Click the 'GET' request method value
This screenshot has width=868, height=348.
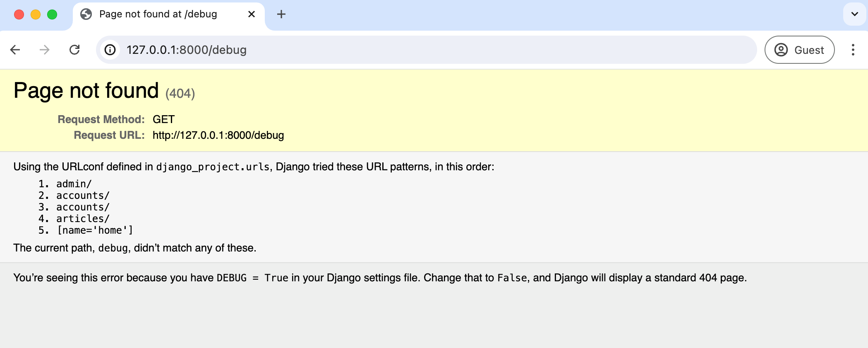[x=164, y=119]
